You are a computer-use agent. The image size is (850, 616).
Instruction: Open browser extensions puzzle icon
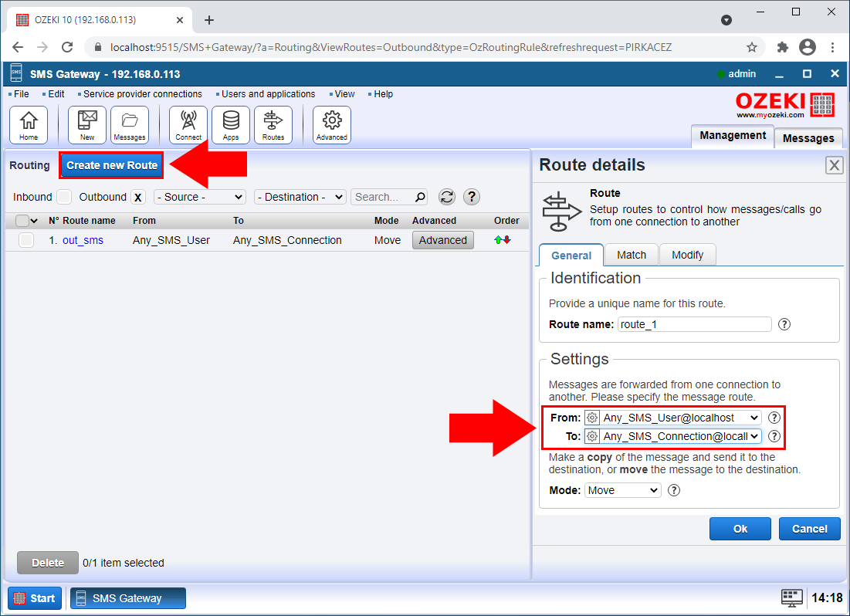(x=782, y=47)
